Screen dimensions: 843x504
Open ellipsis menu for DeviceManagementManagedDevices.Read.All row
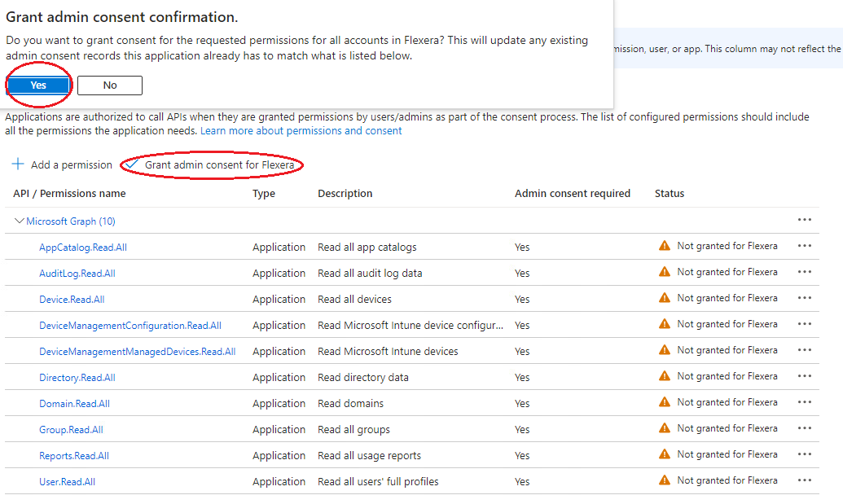click(x=805, y=350)
